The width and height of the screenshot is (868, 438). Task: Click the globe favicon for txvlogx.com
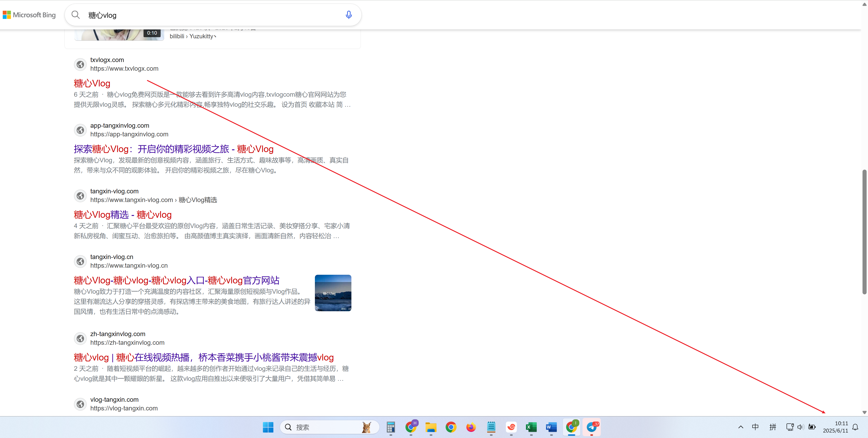click(80, 64)
